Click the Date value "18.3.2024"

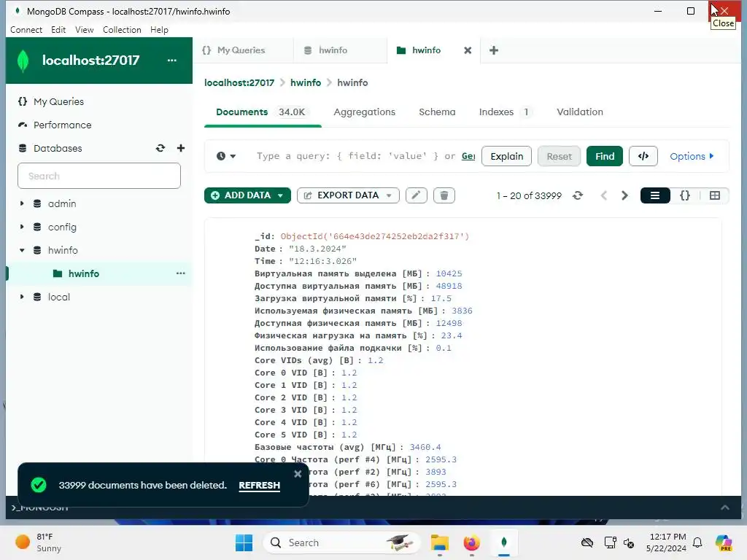point(317,249)
